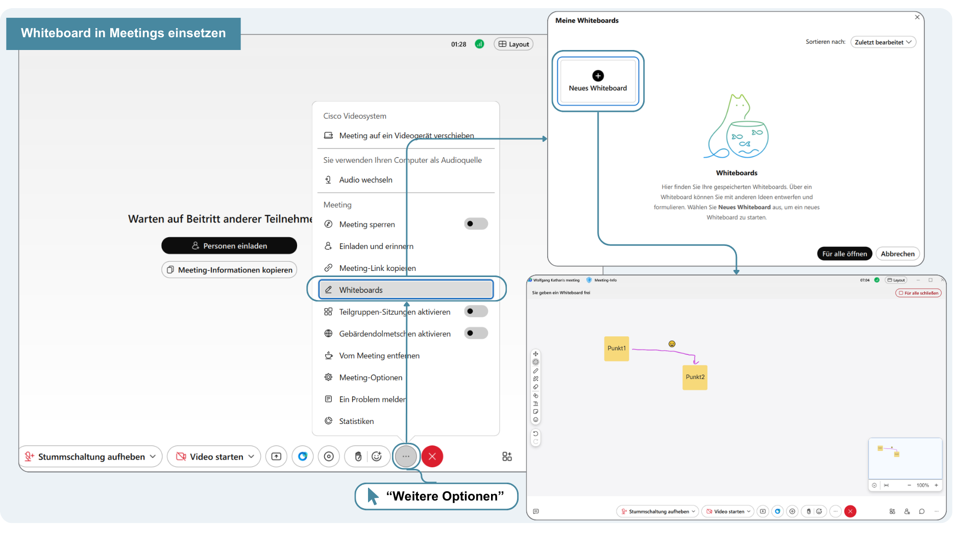Choose Ein Problem melden menu entry
The width and height of the screenshot is (980, 551).
click(x=406, y=399)
